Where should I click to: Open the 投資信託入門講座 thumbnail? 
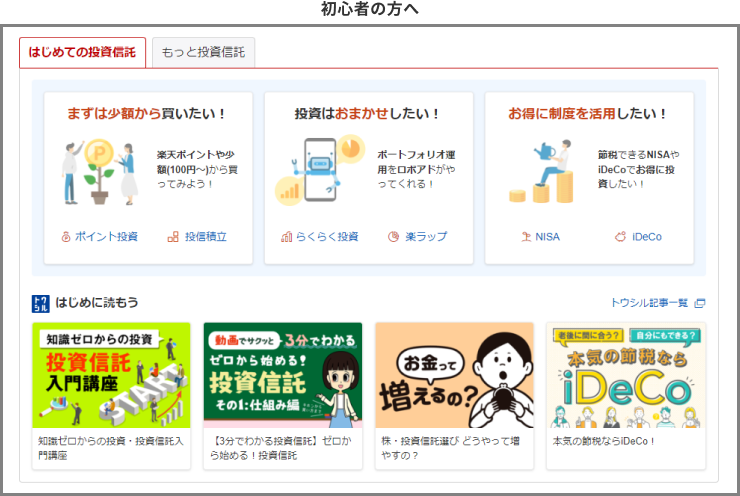(x=111, y=375)
